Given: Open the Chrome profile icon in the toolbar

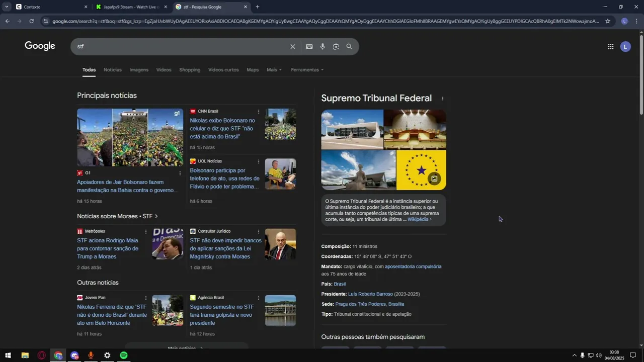Looking at the screenshot, I should 624,21.
